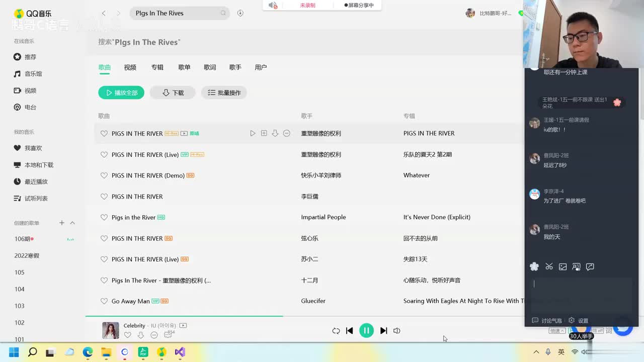This screenshot has height=362, width=644.
Task: Open Windows Start menu
Action: pos(14,352)
